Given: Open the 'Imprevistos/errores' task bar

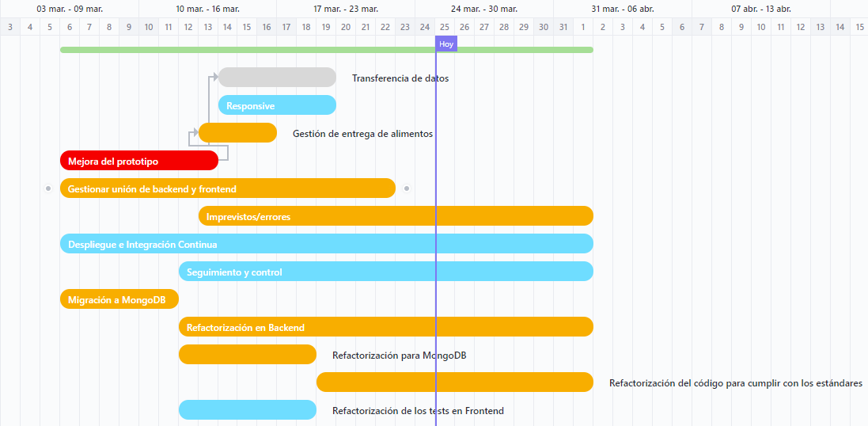Looking at the screenshot, I should 396,216.
